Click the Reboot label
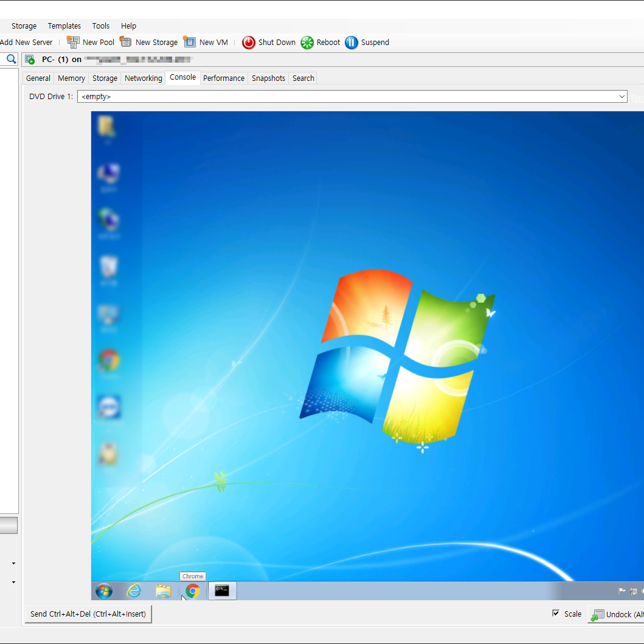The width and height of the screenshot is (644, 644). tap(328, 43)
